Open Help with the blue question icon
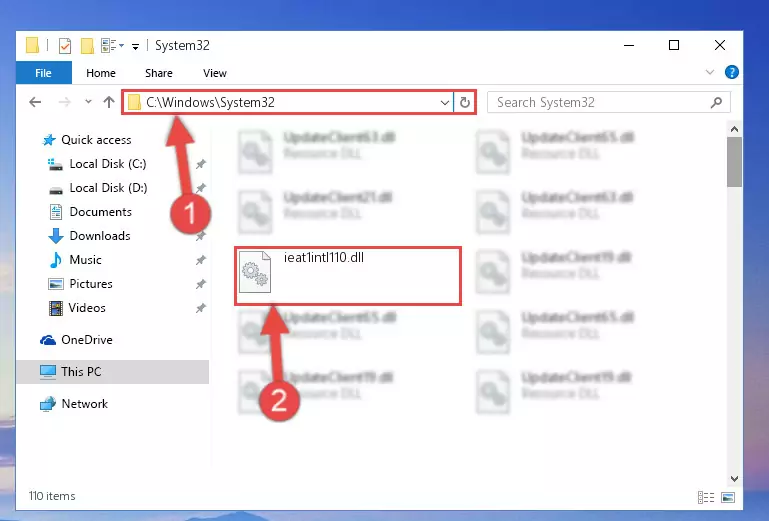Viewport: 769px width, 521px height. coord(732,73)
